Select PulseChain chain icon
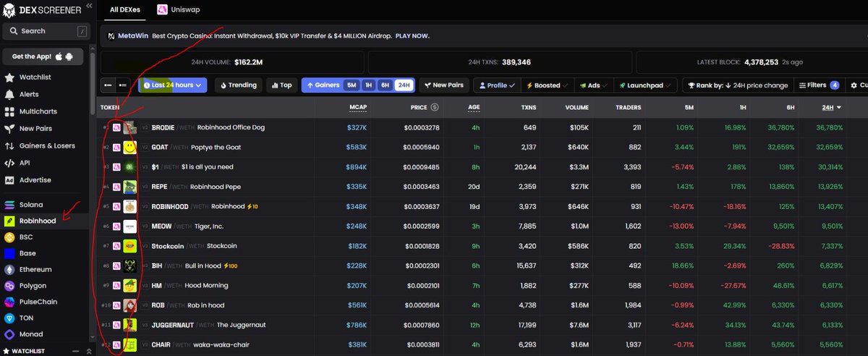The width and height of the screenshot is (868, 356). [x=10, y=302]
